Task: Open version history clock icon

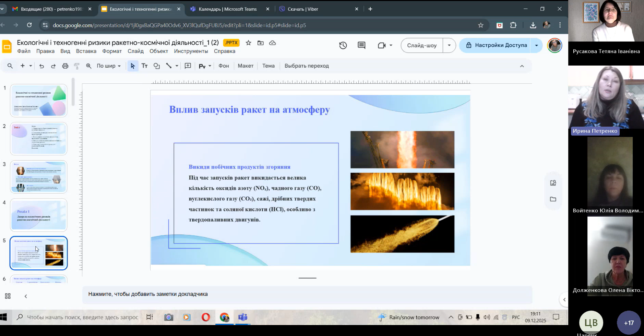Action: click(x=343, y=45)
